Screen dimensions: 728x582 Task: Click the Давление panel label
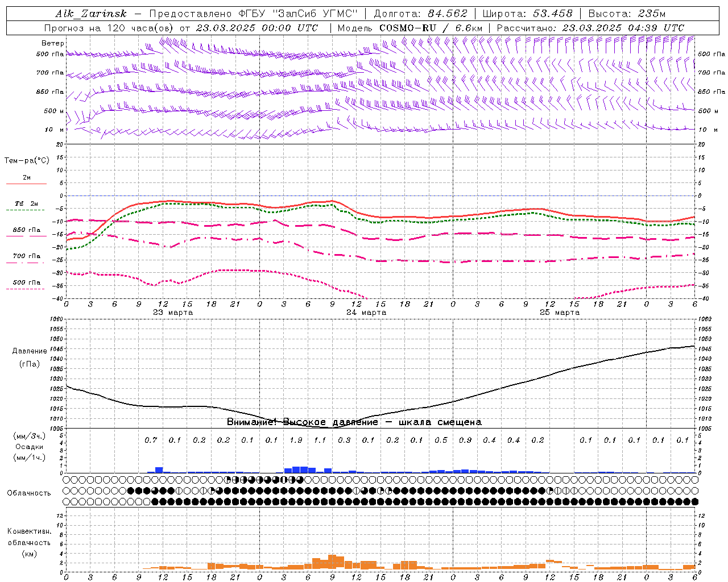tap(30, 351)
